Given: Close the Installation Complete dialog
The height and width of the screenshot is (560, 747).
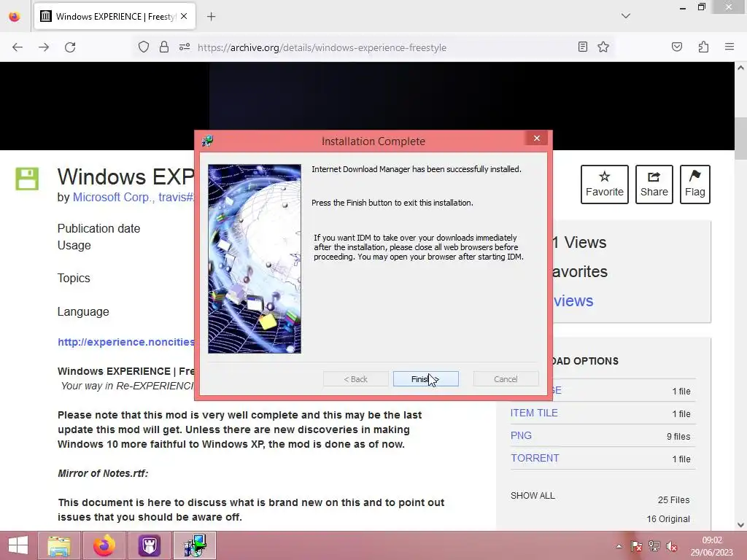Looking at the screenshot, I should pyautogui.click(x=537, y=138).
